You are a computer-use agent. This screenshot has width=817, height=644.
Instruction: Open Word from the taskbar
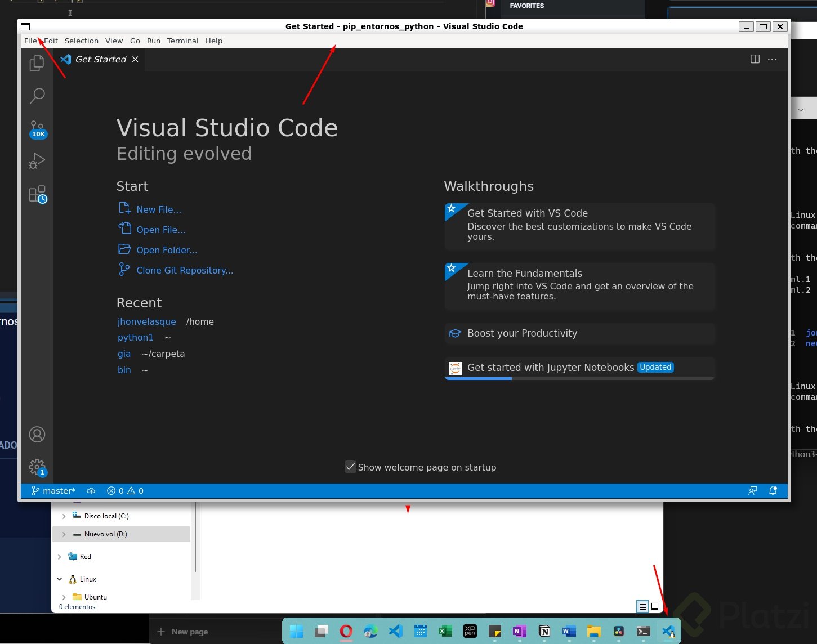click(x=569, y=632)
